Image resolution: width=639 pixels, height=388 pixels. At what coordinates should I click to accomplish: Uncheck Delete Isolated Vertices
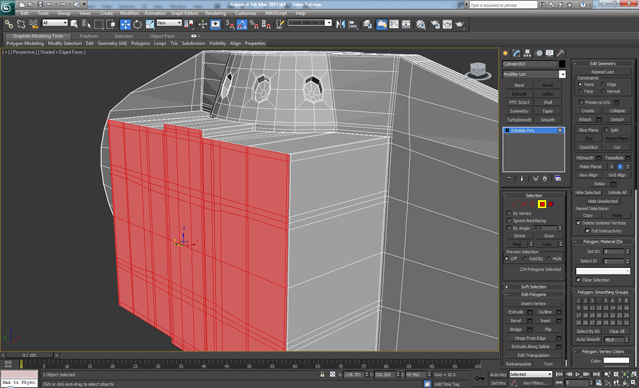[578, 223]
